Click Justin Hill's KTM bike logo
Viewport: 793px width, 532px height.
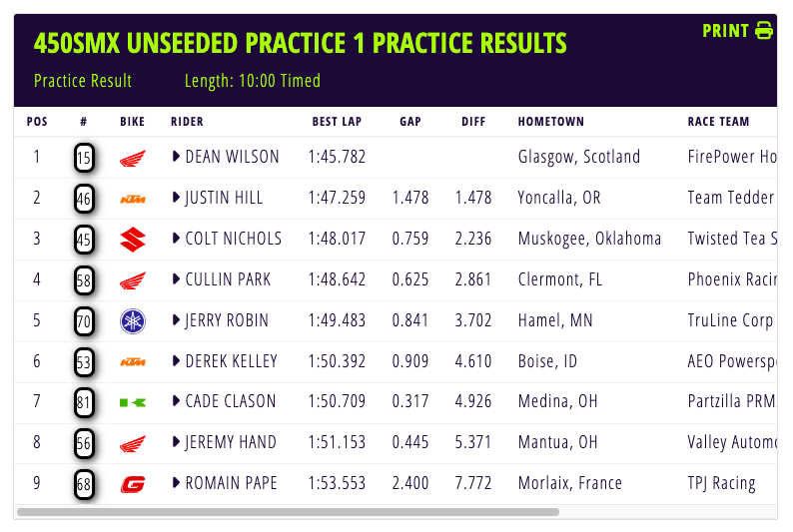pyautogui.click(x=133, y=199)
